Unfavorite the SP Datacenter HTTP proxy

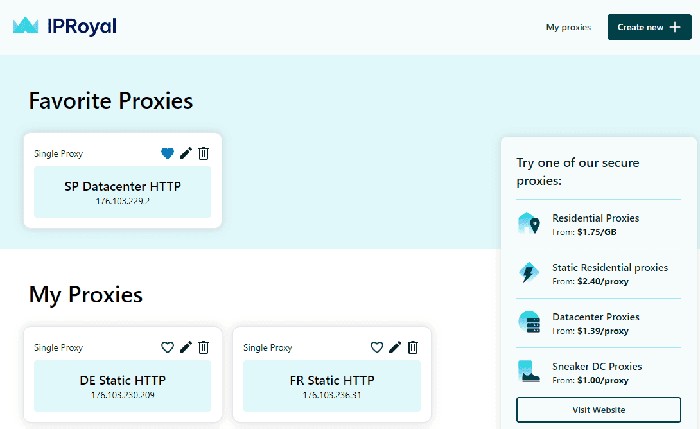167,154
